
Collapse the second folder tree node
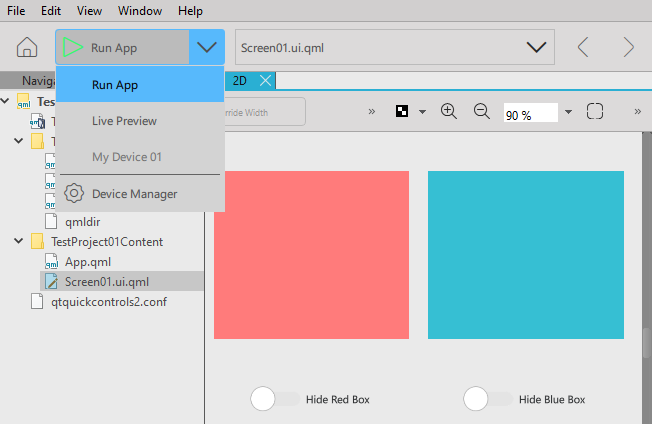[x=18, y=141]
